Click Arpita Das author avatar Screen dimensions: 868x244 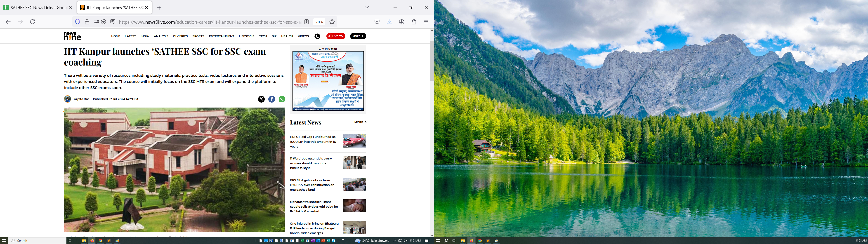(x=68, y=99)
